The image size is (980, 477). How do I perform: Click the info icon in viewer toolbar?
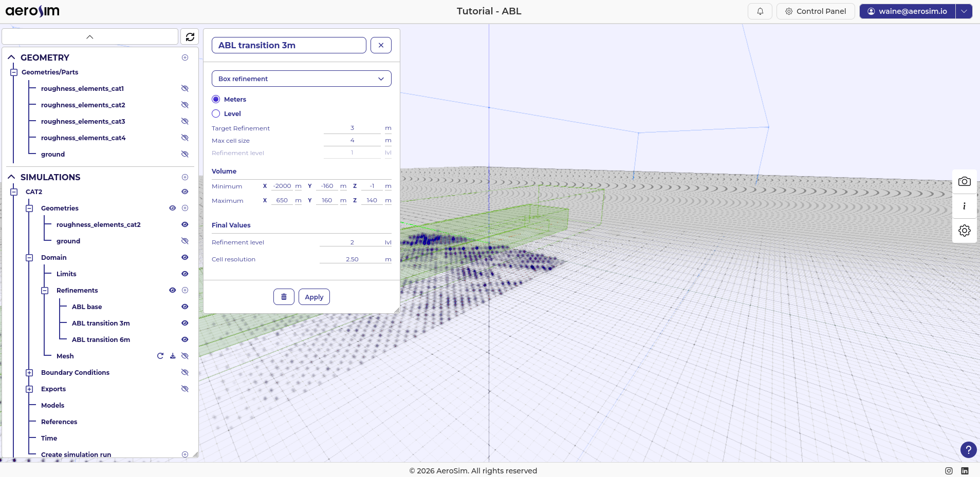pos(964,206)
